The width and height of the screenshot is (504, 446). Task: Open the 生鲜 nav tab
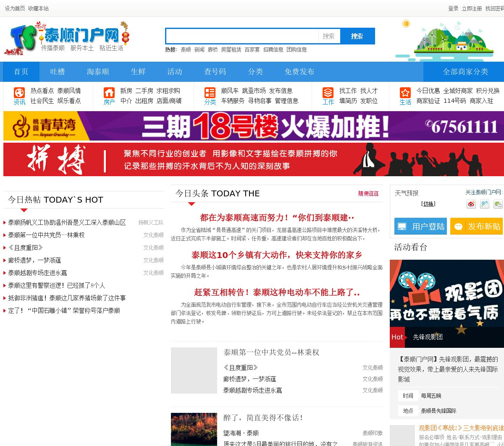138,72
